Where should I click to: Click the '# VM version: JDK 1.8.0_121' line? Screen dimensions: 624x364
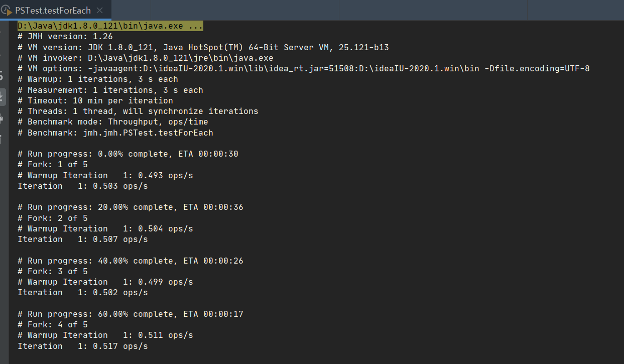[203, 47]
